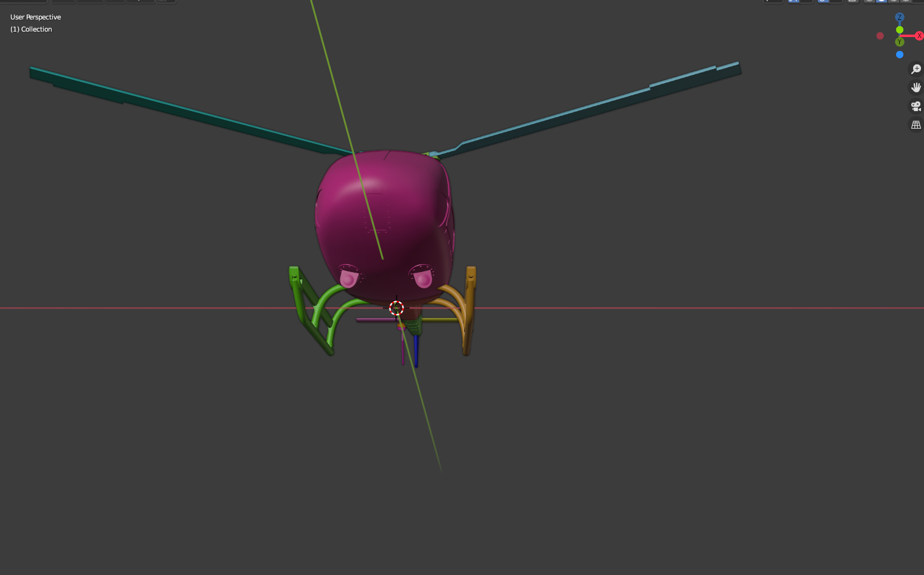924x575 pixels.
Task: Click the unlabeled dull red gizmo dot
Action: [x=880, y=36]
